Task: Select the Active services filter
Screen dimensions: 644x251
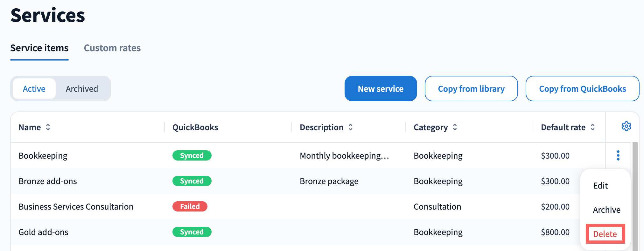Action: tap(34, 89)
